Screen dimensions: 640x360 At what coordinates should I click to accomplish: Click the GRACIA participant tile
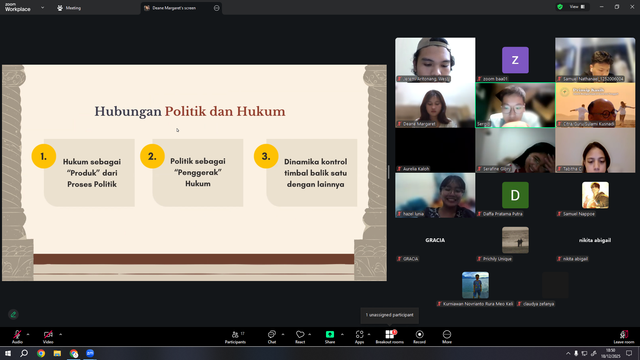[435, 240]
